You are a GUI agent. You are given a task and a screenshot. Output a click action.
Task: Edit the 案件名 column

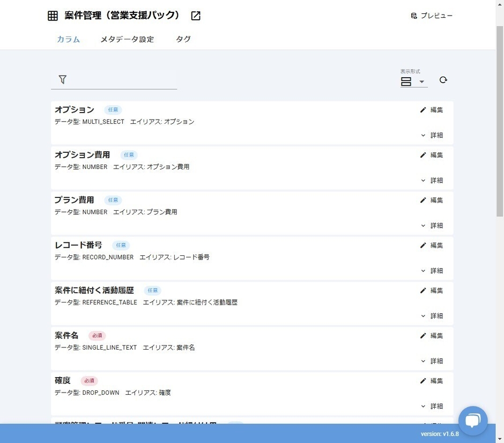[x=432, y=336]
